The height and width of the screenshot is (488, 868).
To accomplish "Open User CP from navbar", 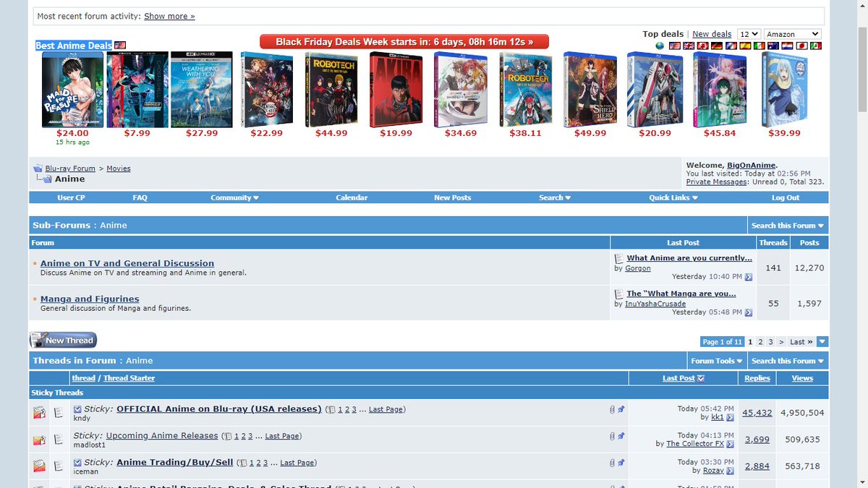I will [x=71, y=197].
